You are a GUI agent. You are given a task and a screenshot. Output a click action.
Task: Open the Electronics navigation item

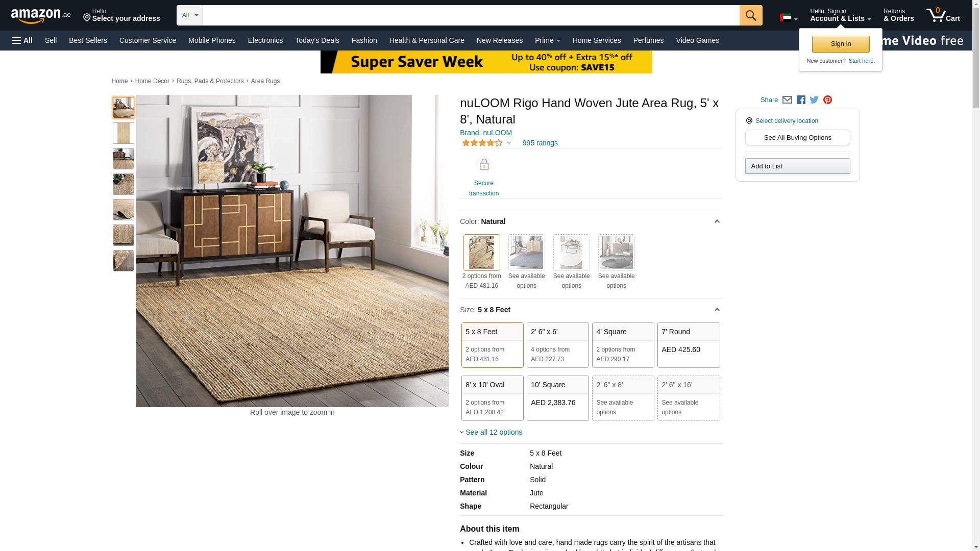coord(265,40)
